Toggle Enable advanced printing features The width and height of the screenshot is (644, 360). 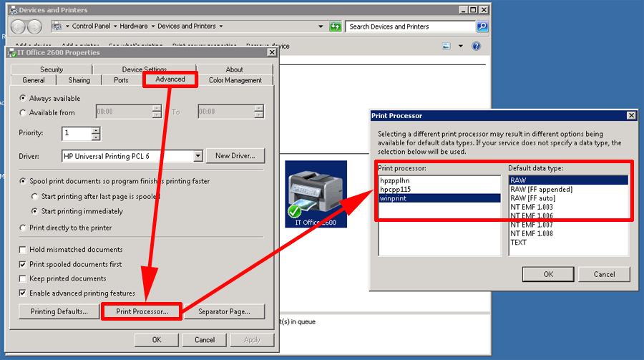pyautogui.click(x=23, y=293)
